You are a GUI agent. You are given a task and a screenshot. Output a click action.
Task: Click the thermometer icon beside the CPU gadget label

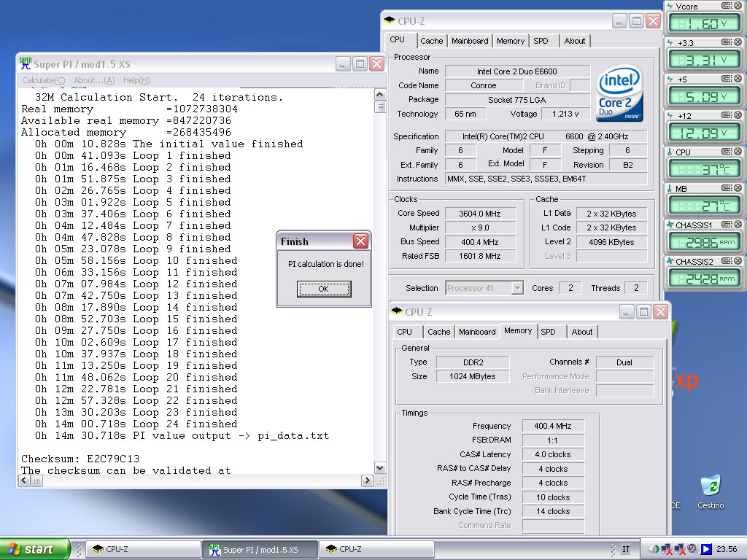tap(670, 152)
